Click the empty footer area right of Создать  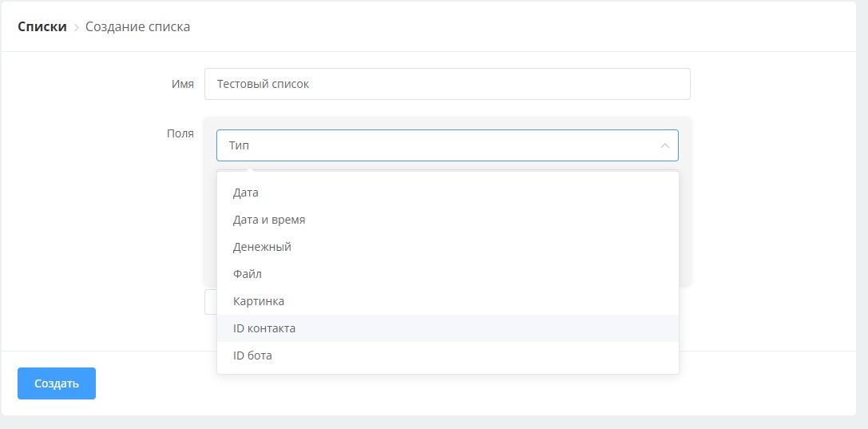[479, 383]
